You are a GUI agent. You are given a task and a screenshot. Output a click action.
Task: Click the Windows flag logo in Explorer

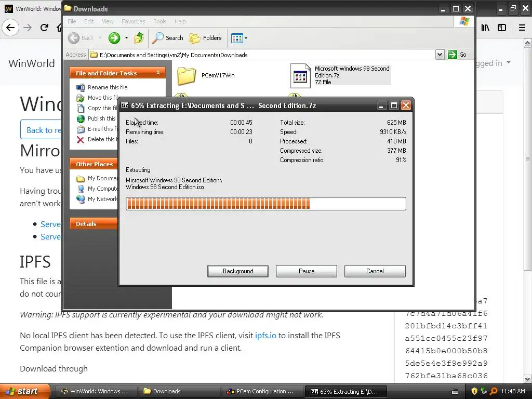point(464,21)
